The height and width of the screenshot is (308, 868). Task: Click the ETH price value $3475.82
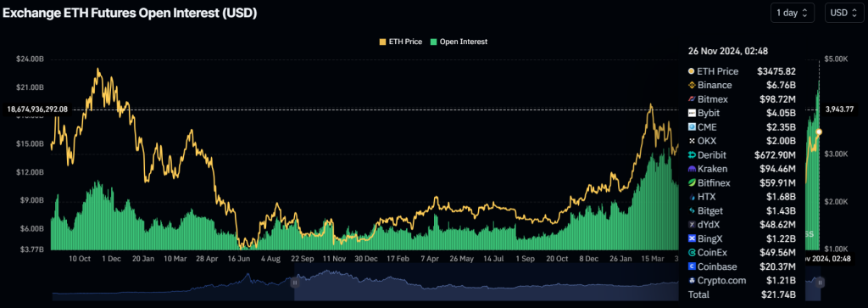[x=776, y=71]
